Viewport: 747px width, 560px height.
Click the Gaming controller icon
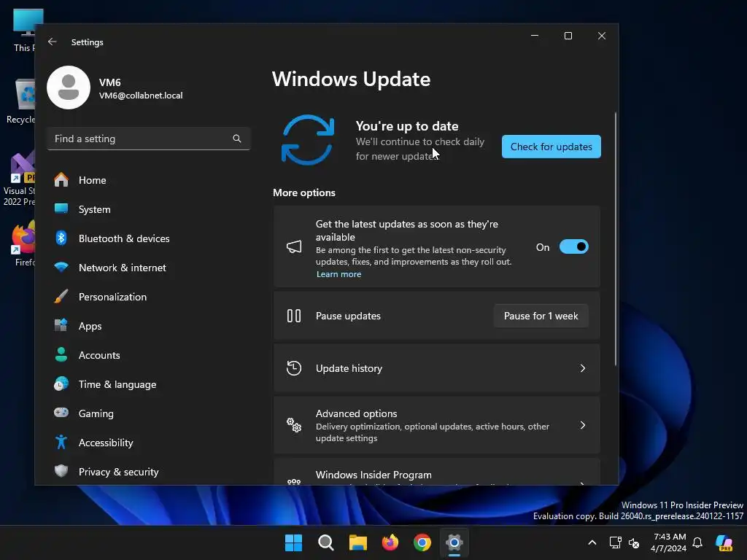tap(61, 413)
